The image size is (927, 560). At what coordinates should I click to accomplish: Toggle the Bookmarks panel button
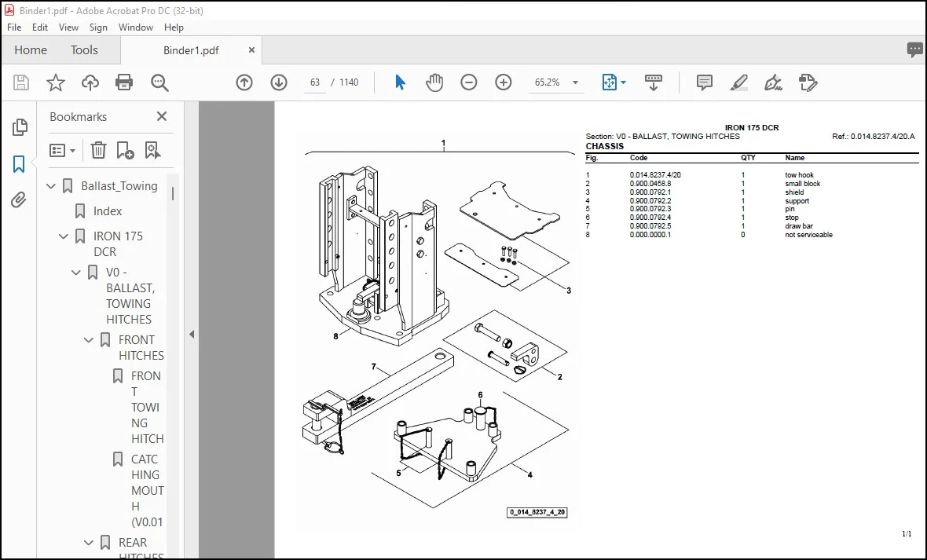(x=19, y=164)
